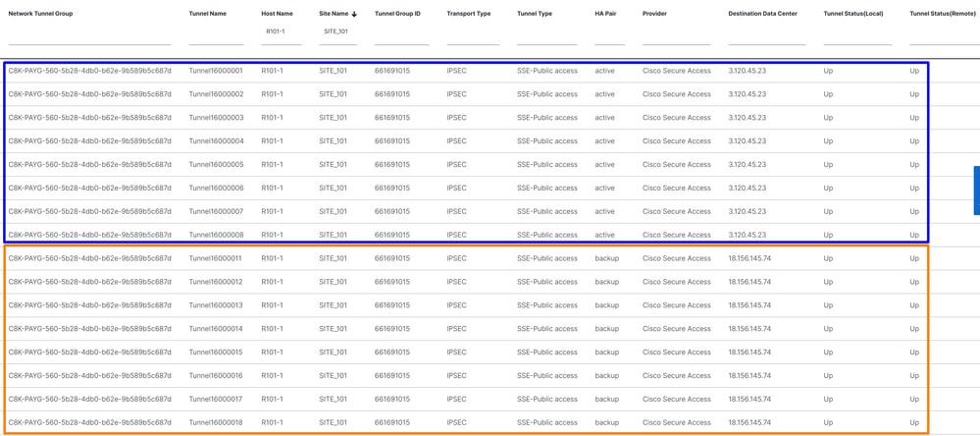This screenshot has width=980, height=436.
Task: Click SSE-Public access in Tunnel16000005 row
Action: pos(546,165)
